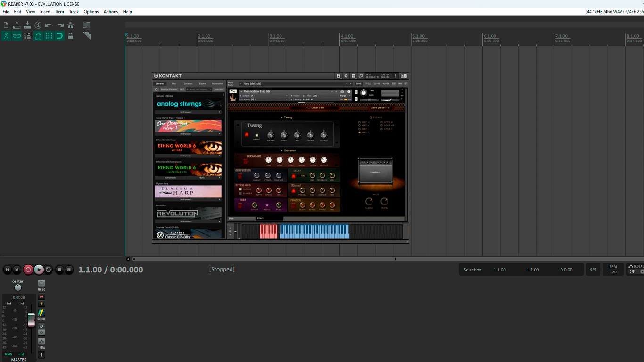
Task: Toggle the metronome icon
Action: tap(70, 25)
